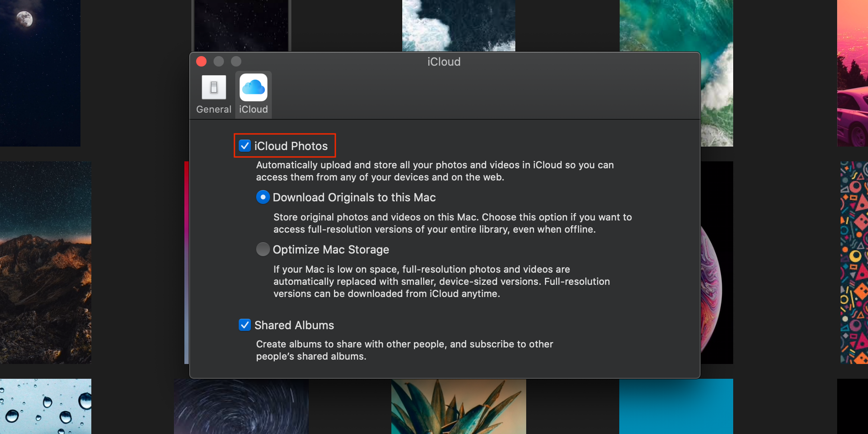Click the iCloud window title bar
The image size is (868, 434).
[x=444, y=62]
